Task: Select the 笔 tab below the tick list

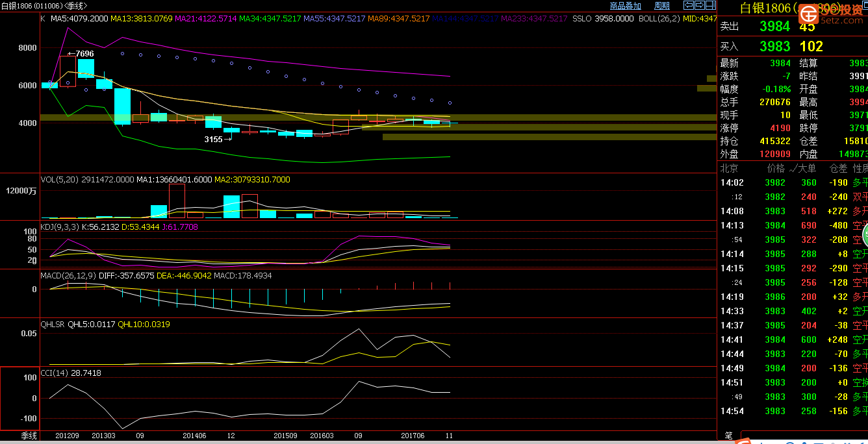Action: tap(728, 436)
